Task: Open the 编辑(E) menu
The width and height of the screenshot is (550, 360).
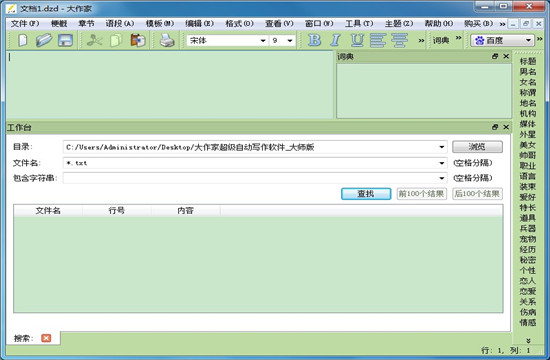Action: tap(199, 24)
